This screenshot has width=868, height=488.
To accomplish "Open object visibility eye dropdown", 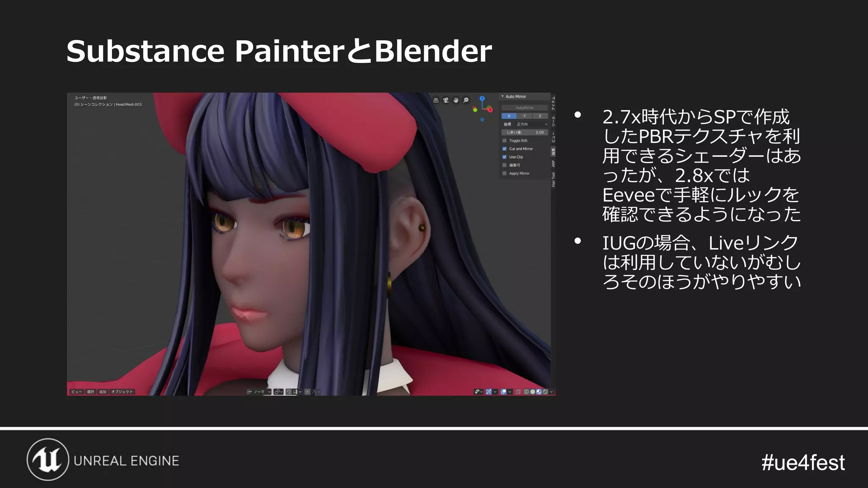I will tap(479, 392).
